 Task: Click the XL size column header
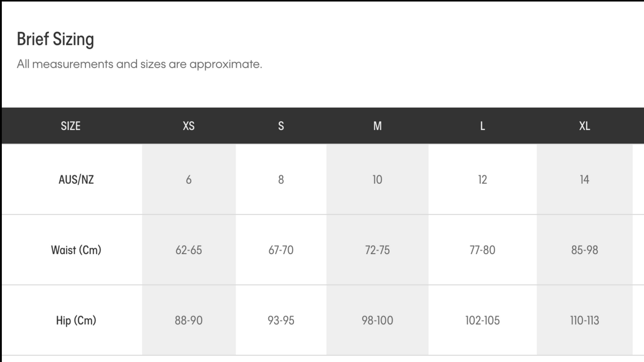pyautogui.click(x=584, y=126)
